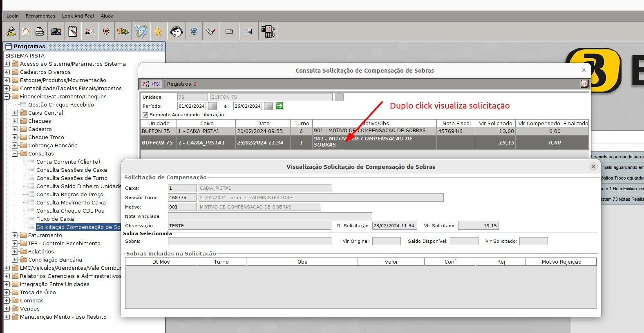Click the yellow star favorites icon

click(158, 31)
